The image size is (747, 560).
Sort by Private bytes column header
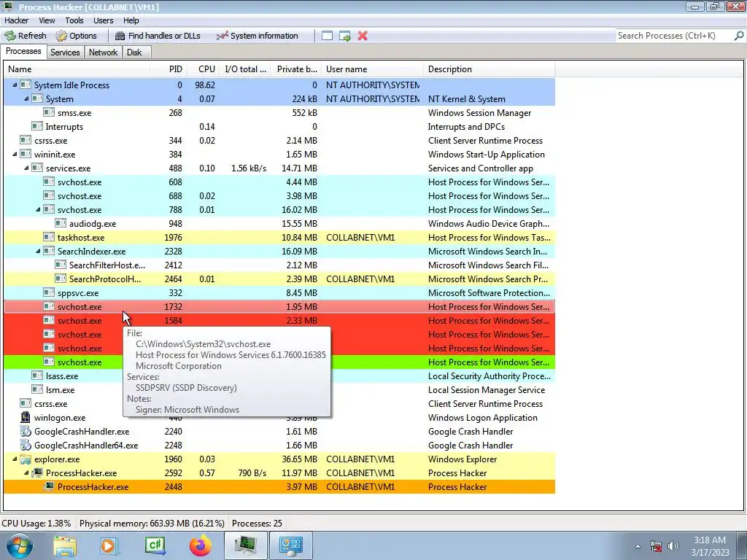(296, 69)
